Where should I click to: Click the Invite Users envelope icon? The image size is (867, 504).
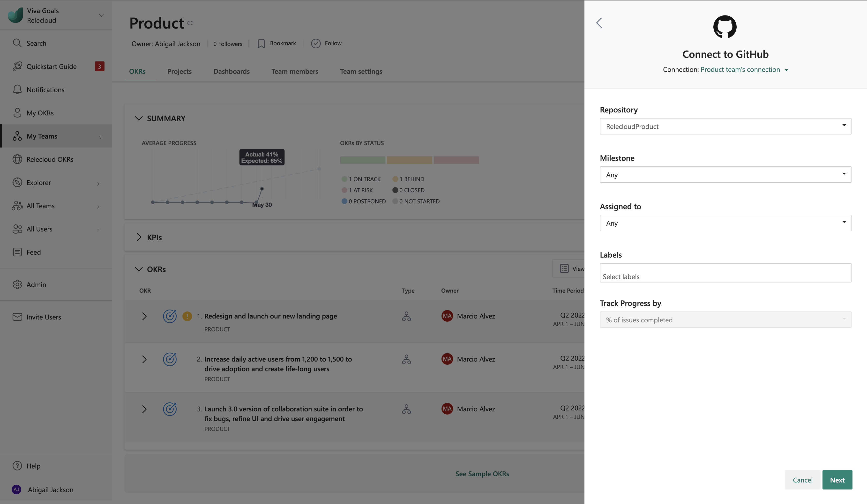(17, 317)
